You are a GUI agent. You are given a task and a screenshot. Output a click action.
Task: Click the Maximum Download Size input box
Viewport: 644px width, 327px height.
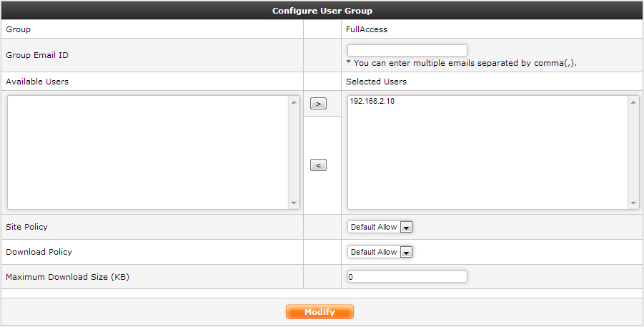pyautogui.click(x=407, y=277)
